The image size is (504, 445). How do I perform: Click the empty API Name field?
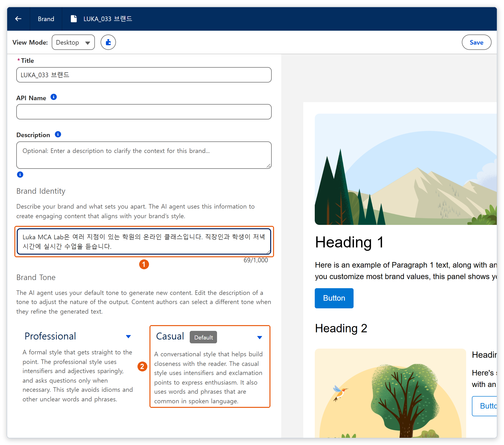click(x=144, y=112)
